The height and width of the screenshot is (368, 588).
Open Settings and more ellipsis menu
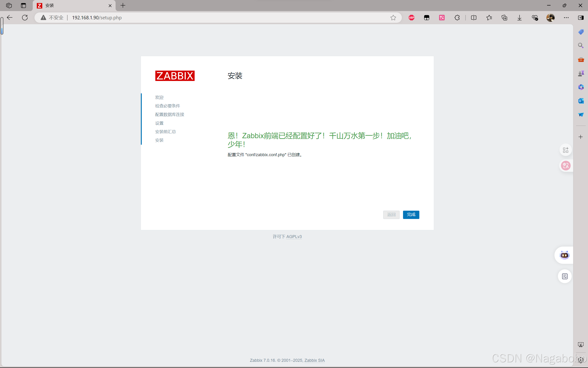pos(566,17)
